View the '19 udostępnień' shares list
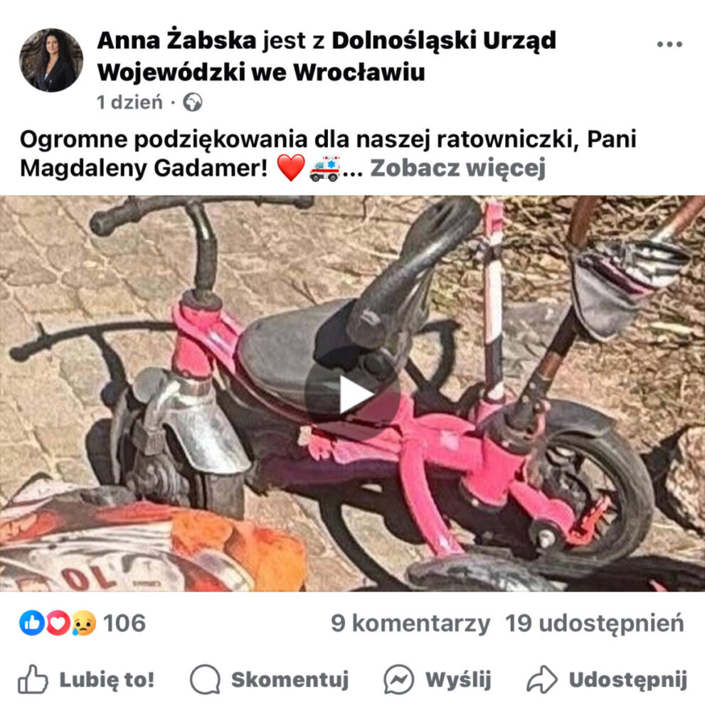 [x=595, y=623]
